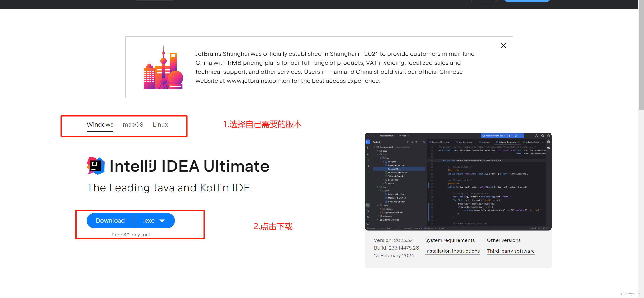Select add.svg editor tab in preview

tap(484, 142)
